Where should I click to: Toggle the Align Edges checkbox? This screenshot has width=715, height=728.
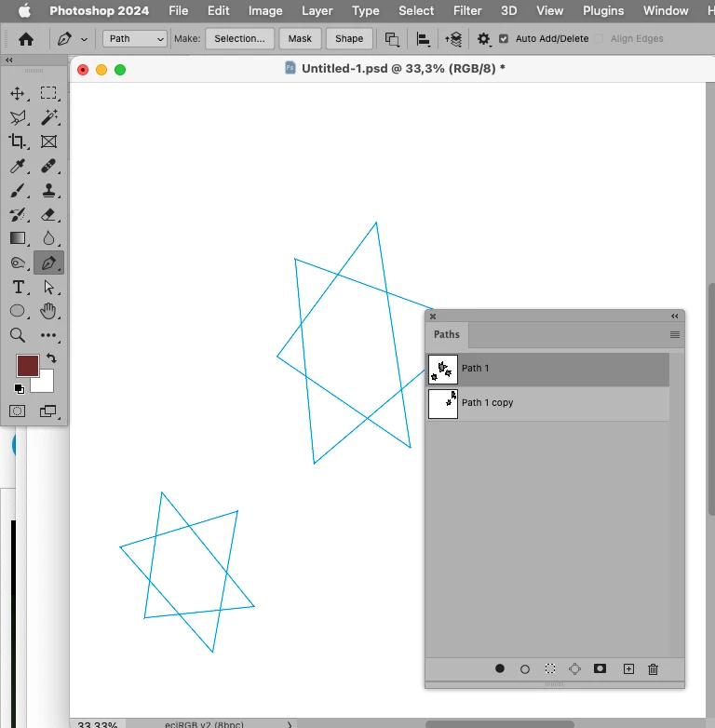point(599,38)
